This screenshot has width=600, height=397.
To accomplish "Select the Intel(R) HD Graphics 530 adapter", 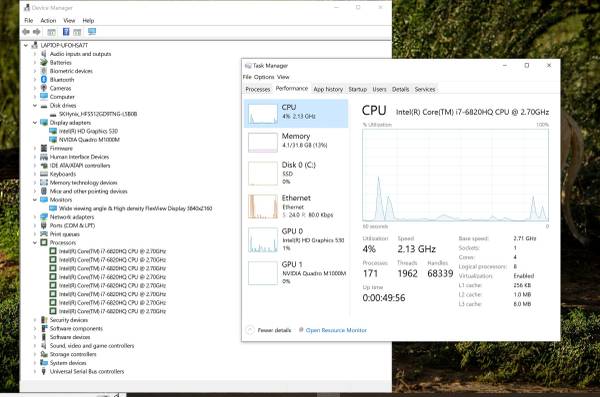I will tap(84, 131).
